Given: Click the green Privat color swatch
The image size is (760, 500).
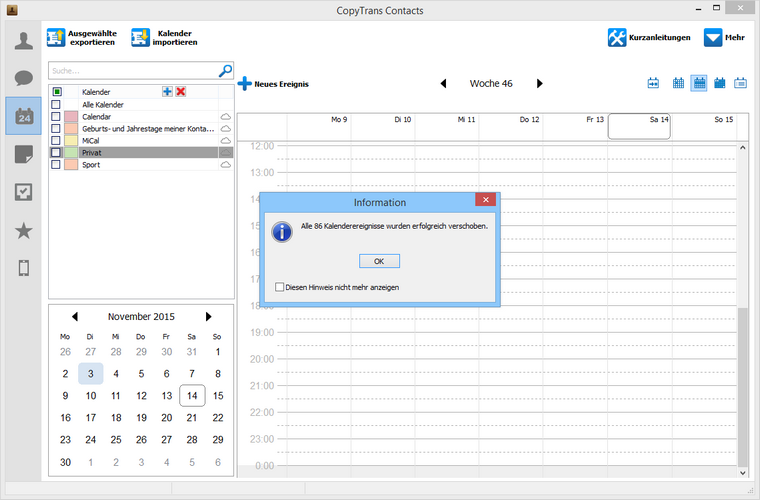Looking at the screenshot, I should coord(71,153).
